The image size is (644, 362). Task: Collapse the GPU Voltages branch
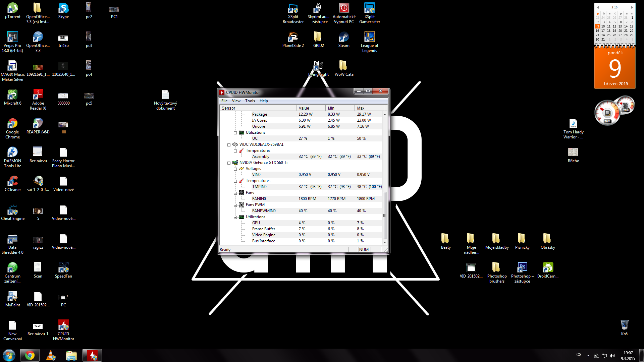click(x=235, y=169)
